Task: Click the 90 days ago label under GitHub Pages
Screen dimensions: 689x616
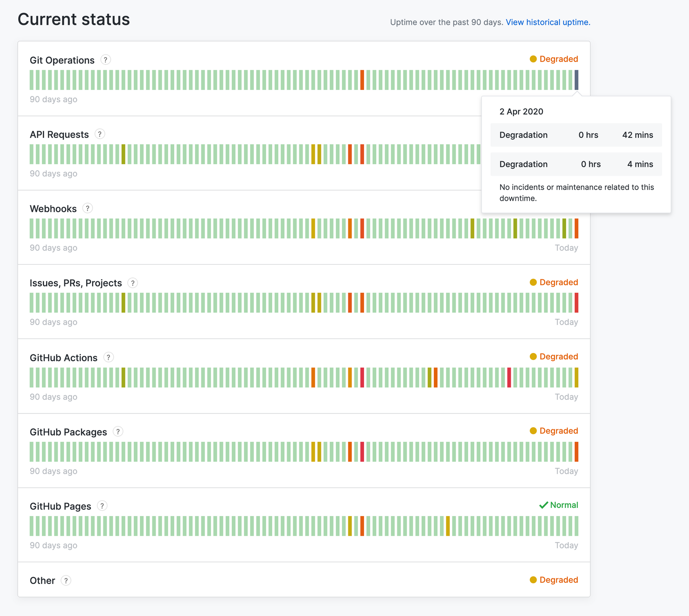Action: (x=53, y=545)
